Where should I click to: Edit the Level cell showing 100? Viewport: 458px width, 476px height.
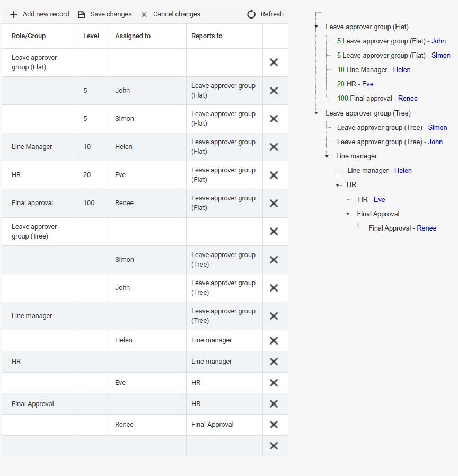(94, 203)
